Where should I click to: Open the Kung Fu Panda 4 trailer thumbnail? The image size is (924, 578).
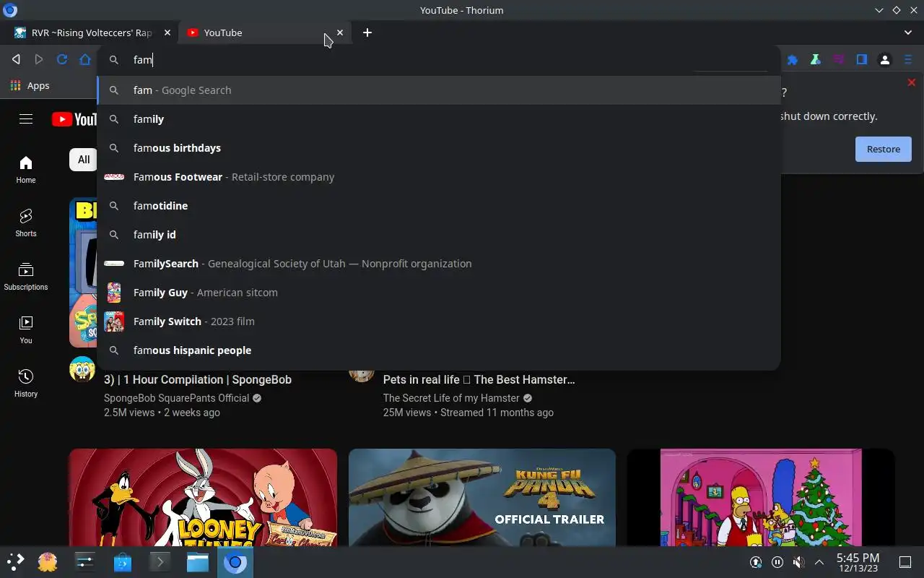482,497
